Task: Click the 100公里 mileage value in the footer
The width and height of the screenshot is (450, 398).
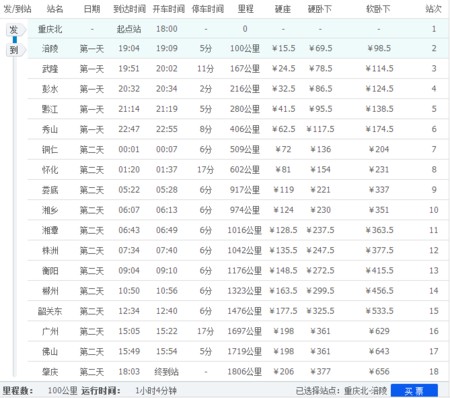Action: [63, 391]
